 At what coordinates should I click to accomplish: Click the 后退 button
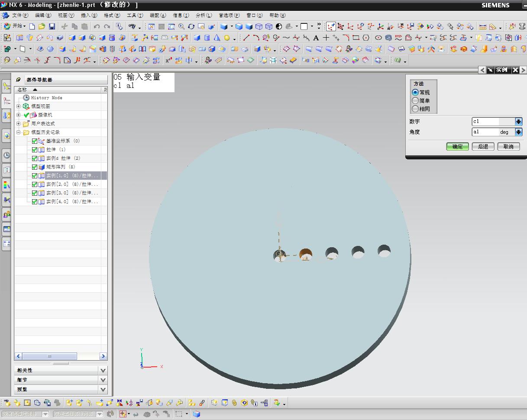pyautogui.click(x=483, y=147)
